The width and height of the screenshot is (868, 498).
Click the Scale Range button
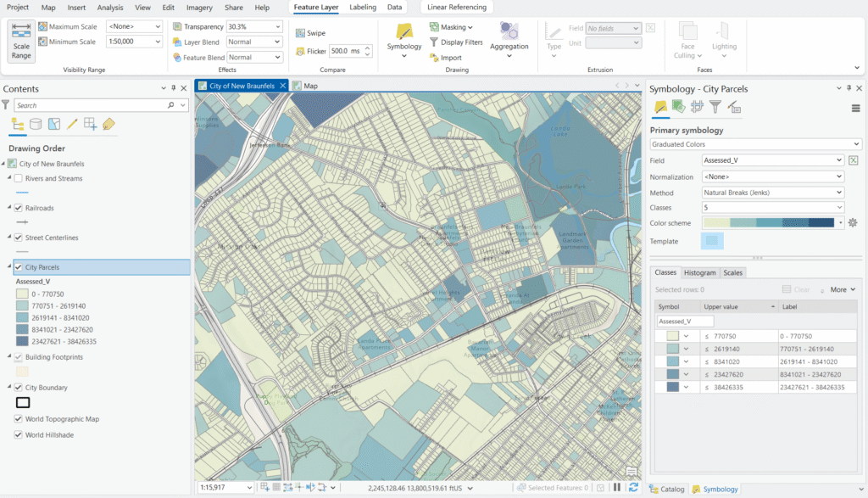click(21, 40)
